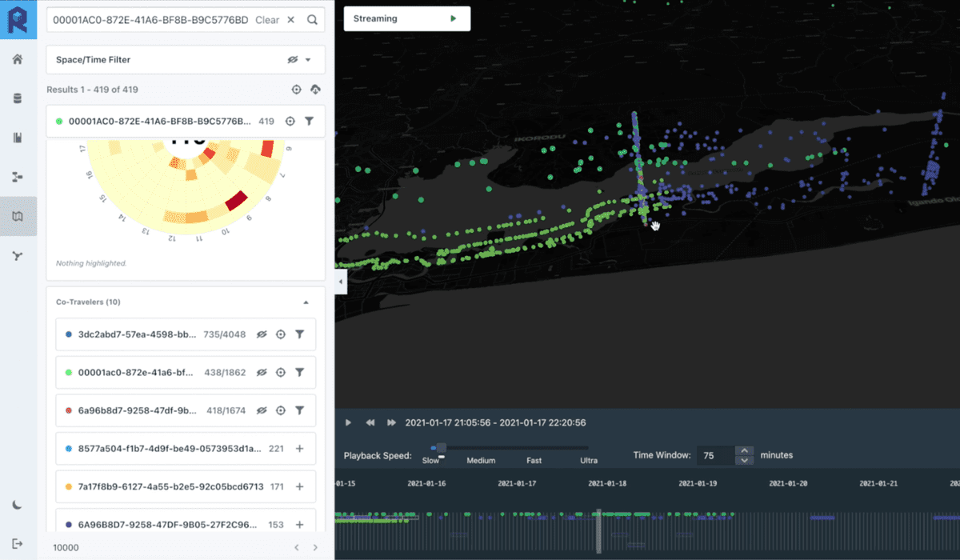Click the Clear text in the search box
The height and width of the screenshot is (560, 960).
[267, 20]
